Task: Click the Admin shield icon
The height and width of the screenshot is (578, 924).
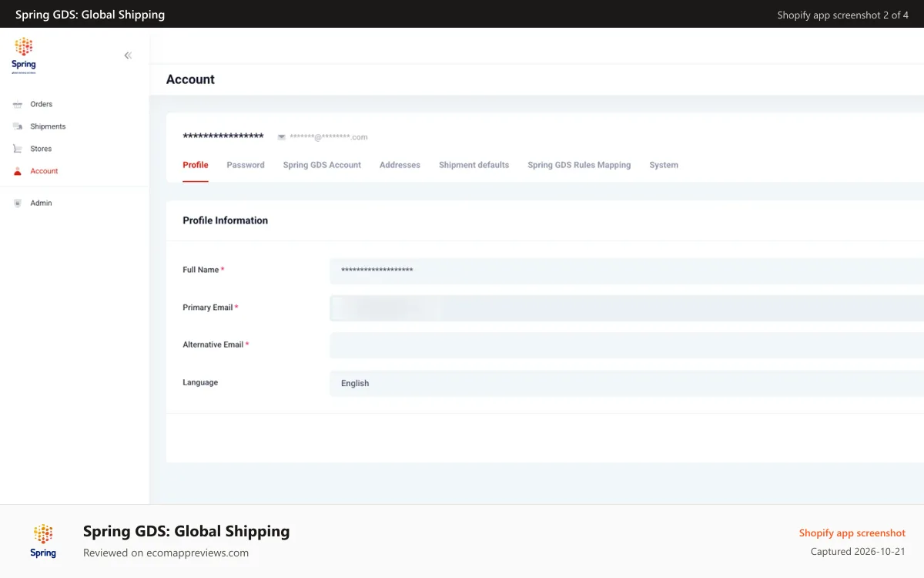Action: coord(17,203)
